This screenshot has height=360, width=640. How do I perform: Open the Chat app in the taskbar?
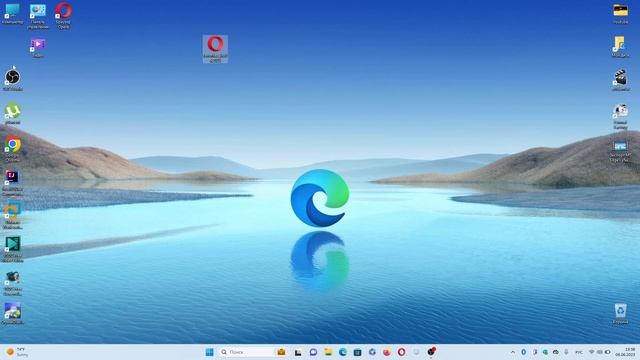313,352
